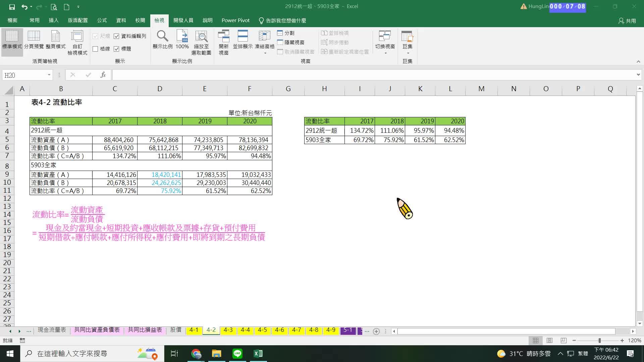Open the Undo history dropdown arrow
This screenshot has width=644, height=362.
(x=31, y=7)
